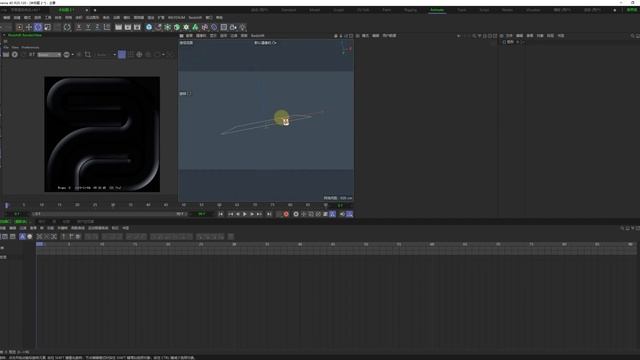Select the active blue Rotate tool

pyautogui.click(x=38, y=27)
